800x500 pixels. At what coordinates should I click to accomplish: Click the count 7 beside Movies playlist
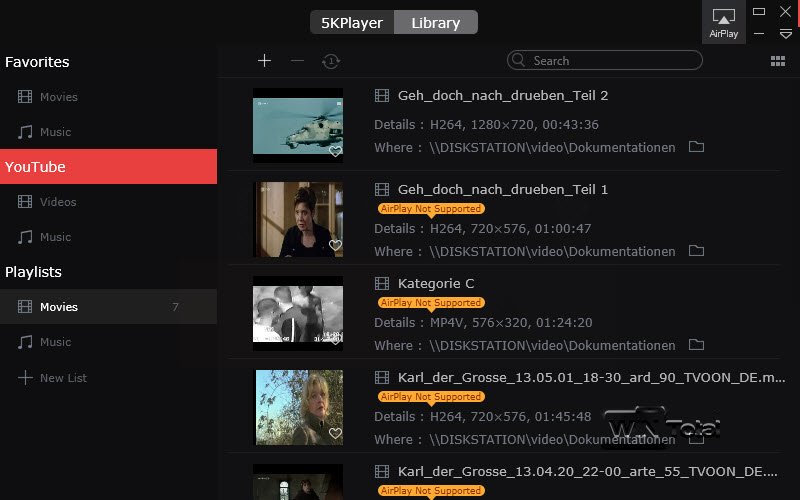click(x=175, y=307)
